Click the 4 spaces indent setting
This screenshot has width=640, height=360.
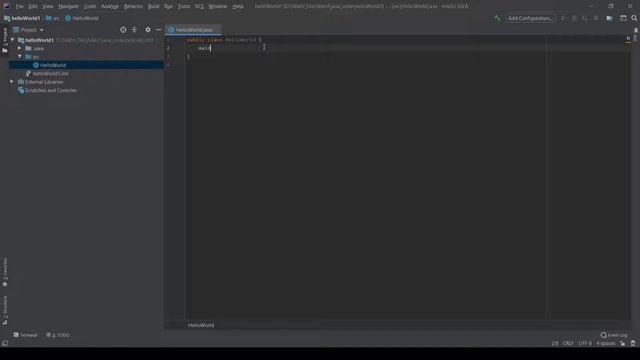point(606,343)
